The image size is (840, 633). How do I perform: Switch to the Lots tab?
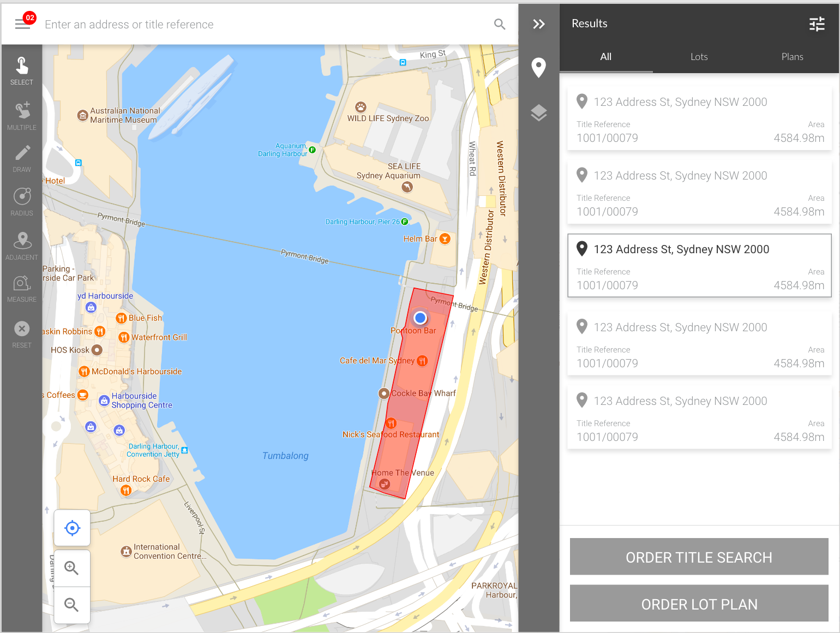tap(699, 57)
